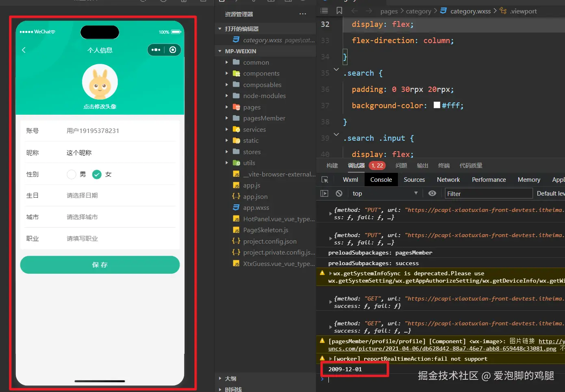Open the #fff color swatch picker
Image resolution: width=565 pixels, height=392 pixels.
437,105
